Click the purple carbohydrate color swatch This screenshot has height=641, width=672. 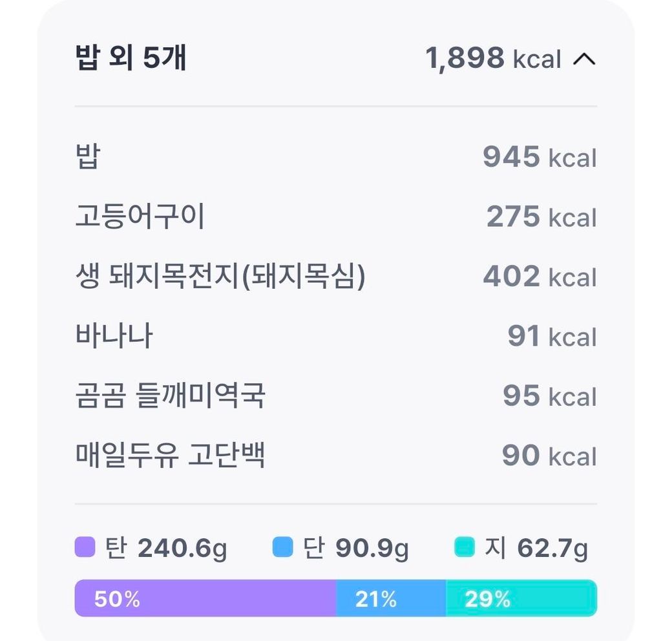(85, 548)
